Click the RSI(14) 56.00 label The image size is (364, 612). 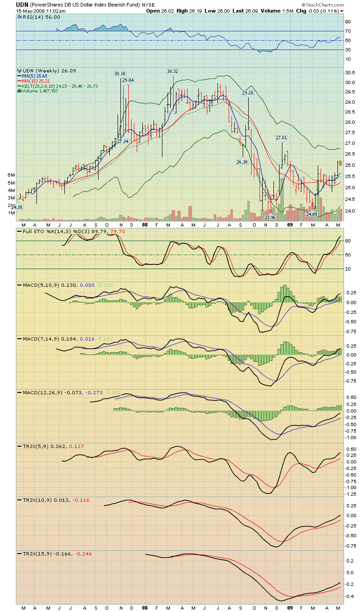(41, 16)
